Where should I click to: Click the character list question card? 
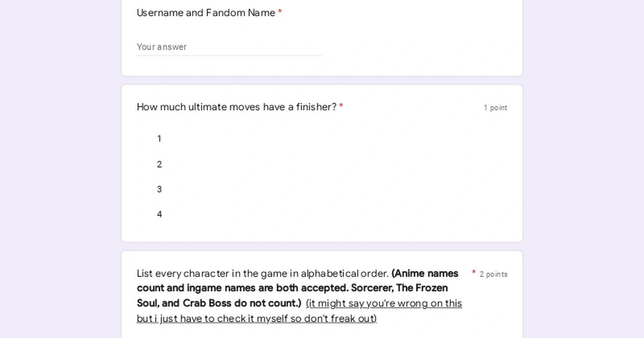(x=322, y=295)
